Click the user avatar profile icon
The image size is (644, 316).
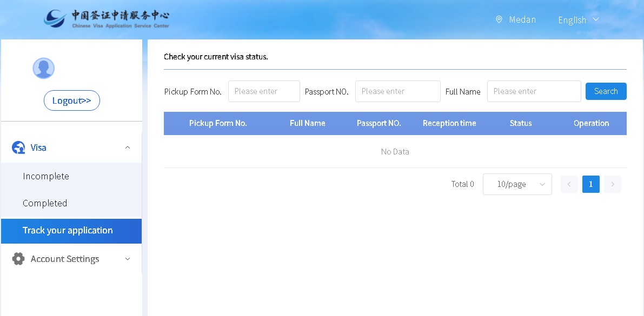click(x=44, y=68)
